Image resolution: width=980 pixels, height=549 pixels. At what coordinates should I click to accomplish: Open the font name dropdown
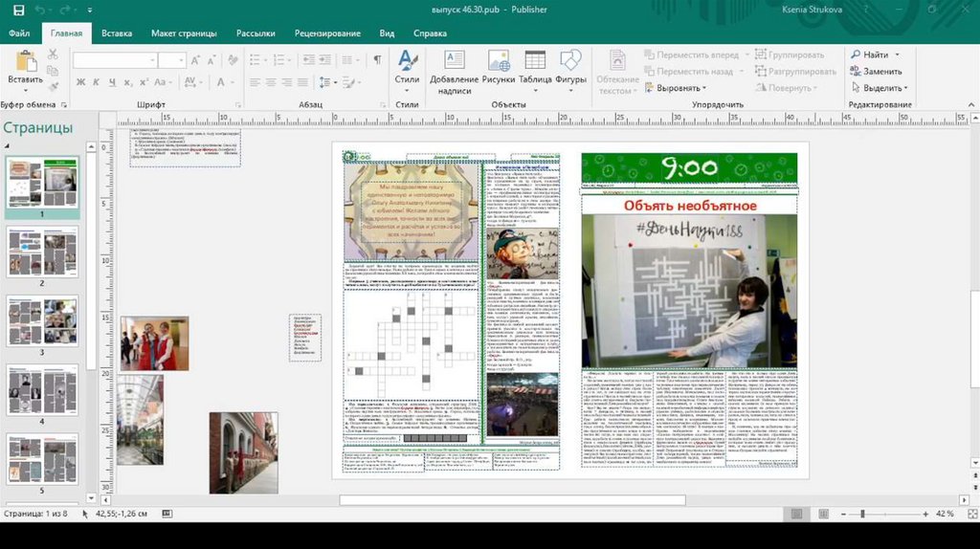(151, 60)
